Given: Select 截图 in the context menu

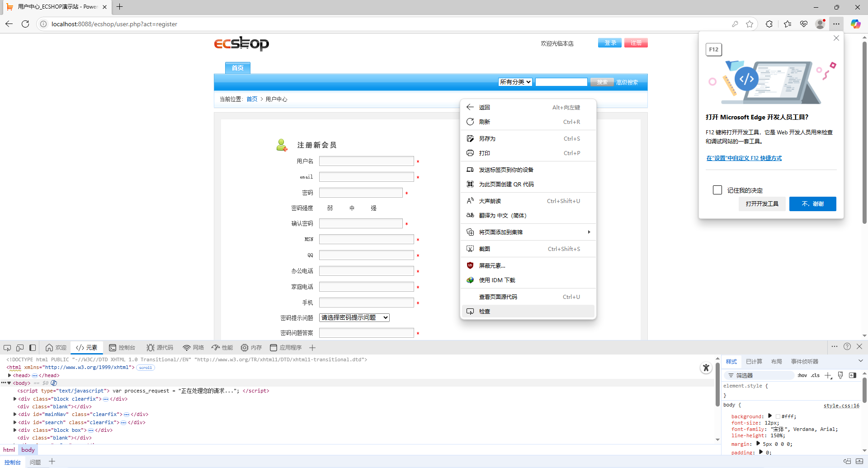Looking at the screenshot, I should tap(528, 249).
